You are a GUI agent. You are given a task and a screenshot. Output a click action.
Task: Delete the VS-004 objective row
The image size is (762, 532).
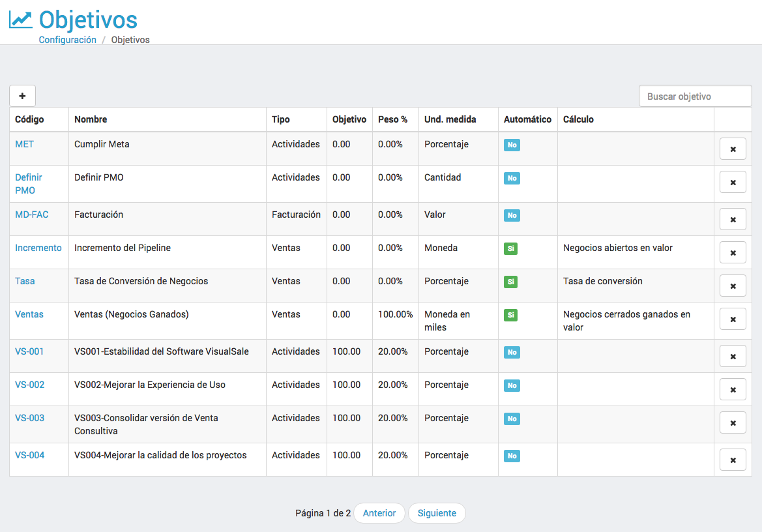click(733, 460)
